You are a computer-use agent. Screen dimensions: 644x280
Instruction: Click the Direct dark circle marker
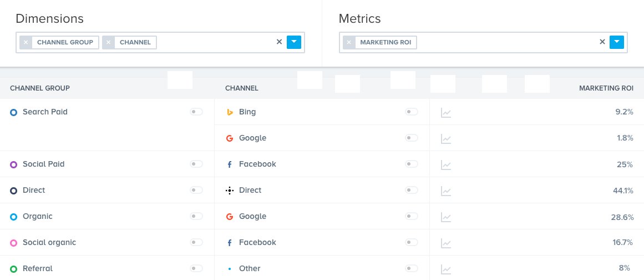[x=13, y=191]
